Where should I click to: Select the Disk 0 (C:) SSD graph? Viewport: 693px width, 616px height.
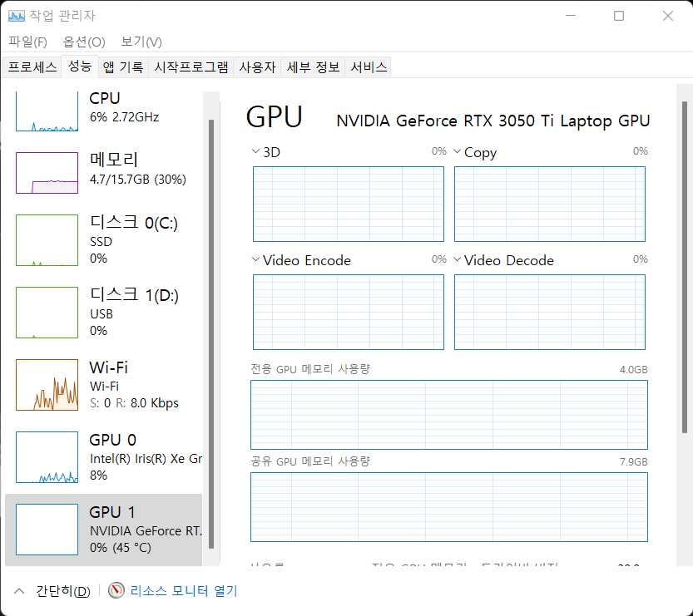point(47,240)
